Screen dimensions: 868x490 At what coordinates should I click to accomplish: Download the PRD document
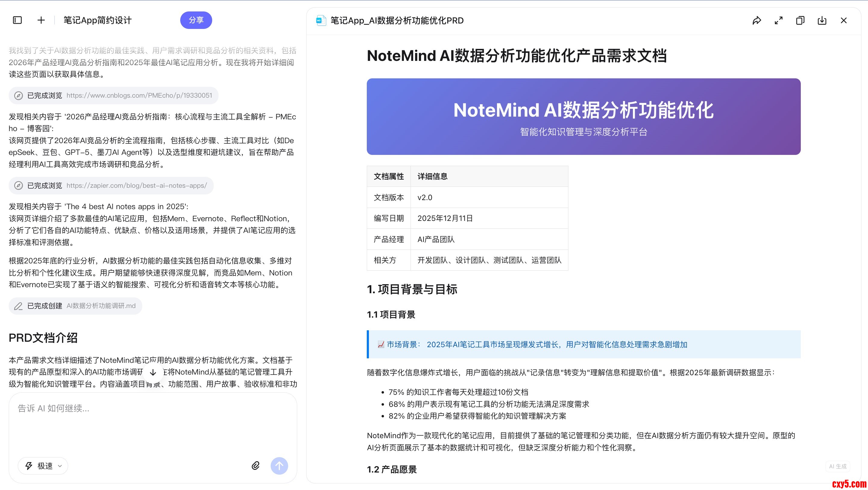point(822,20)
